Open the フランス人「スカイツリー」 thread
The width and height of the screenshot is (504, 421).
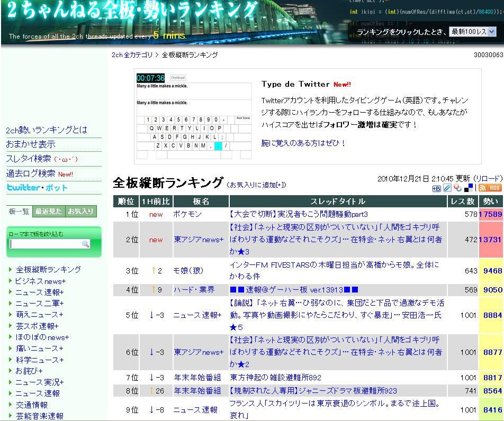(335, 409)
